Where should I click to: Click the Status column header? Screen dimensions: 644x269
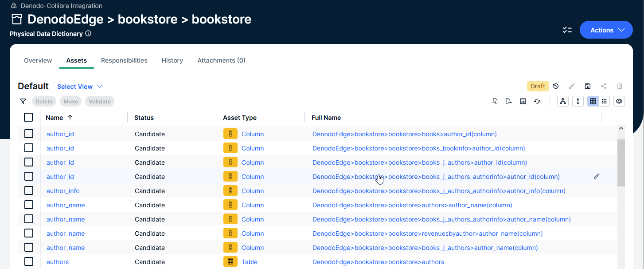(x=144, y=118)
